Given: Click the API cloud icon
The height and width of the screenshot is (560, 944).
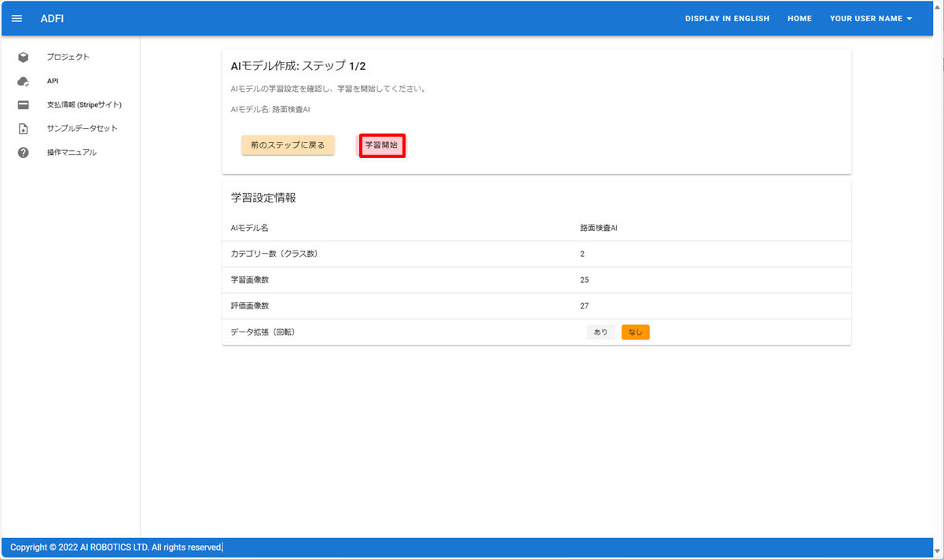Looking at the screenshot, I should click(x=24, y=81).
